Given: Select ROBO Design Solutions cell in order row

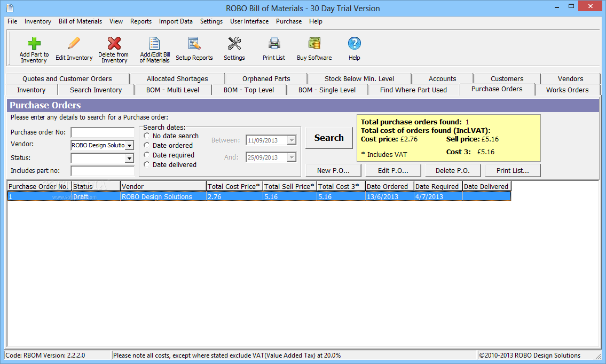Looking at the screenshot, I should (163, 196).
